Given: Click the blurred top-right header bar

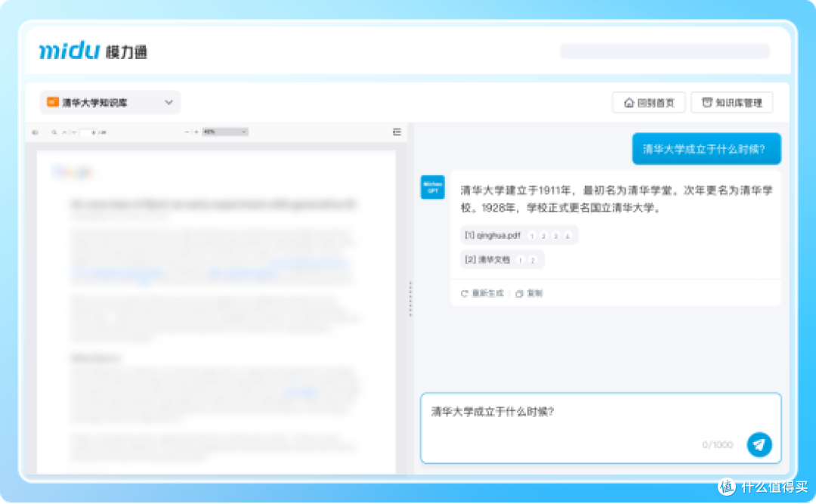Looking at the screenshot, I should tap(665, 51).
